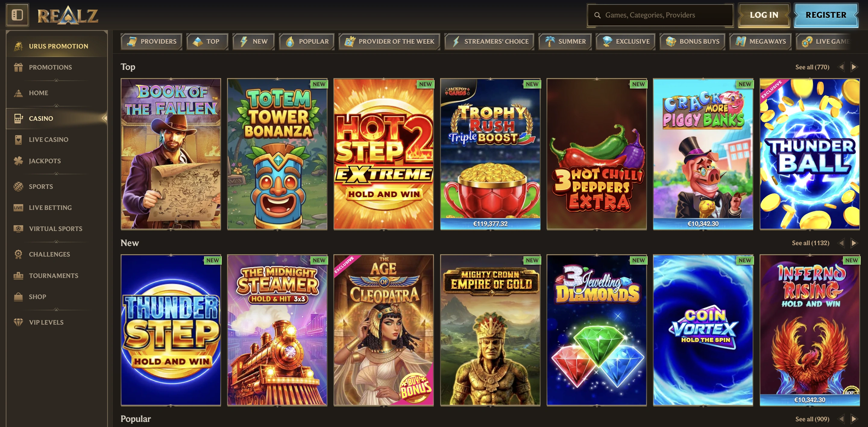Select the TOP category tab
868x427 pixels.
pyautogui.click(x=207, y=42)
